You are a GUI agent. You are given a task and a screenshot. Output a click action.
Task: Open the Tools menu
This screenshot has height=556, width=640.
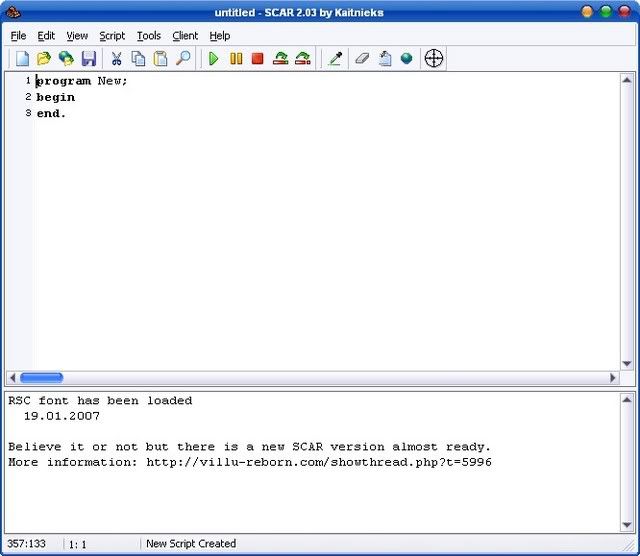149,36
